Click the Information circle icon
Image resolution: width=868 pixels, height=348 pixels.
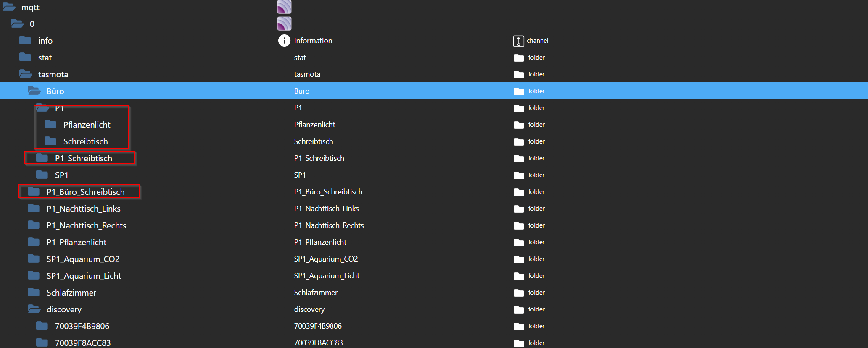click(x=284, y=40)
